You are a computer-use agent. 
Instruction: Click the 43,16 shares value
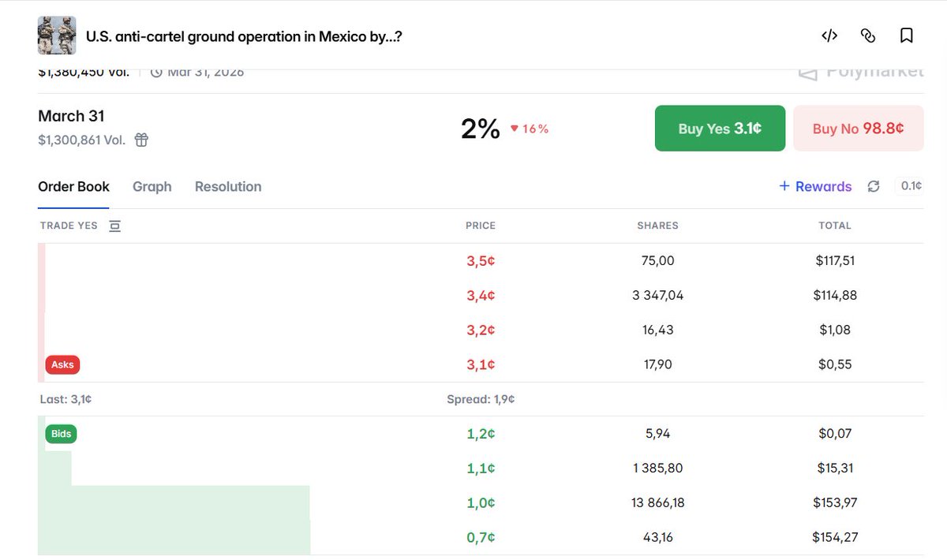[x=658, y=537]
